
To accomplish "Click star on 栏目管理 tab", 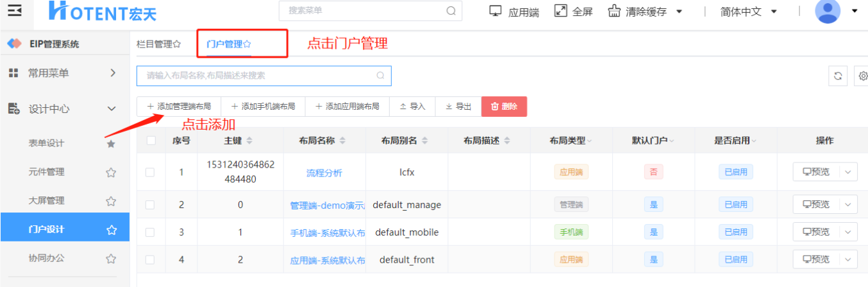I will (x=177, y=44).
